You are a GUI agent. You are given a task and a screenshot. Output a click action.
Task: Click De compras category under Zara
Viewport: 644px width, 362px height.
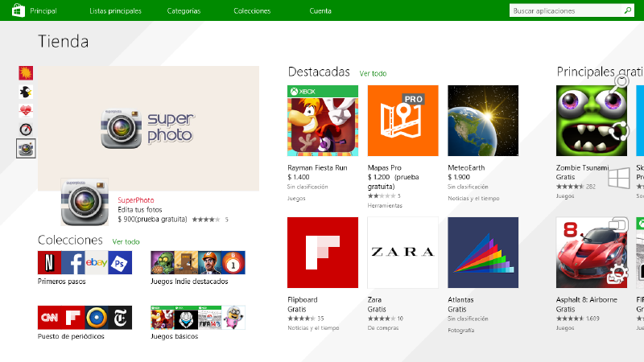(x=383, y=328)
